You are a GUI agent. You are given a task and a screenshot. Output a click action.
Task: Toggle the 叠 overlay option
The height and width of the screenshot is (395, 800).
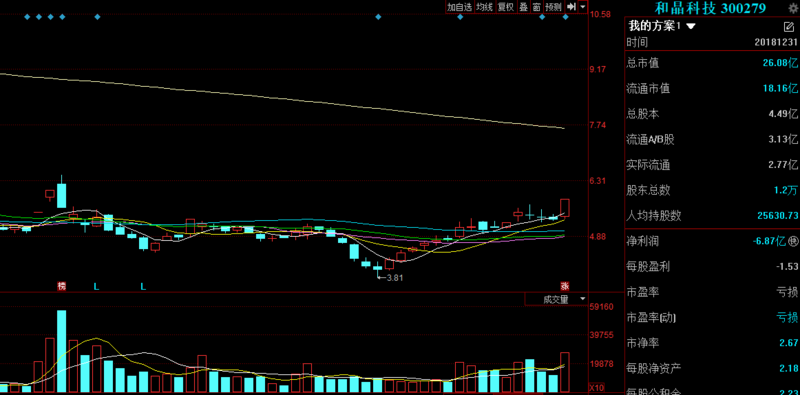pyautogui.click(x=523, y=7)
